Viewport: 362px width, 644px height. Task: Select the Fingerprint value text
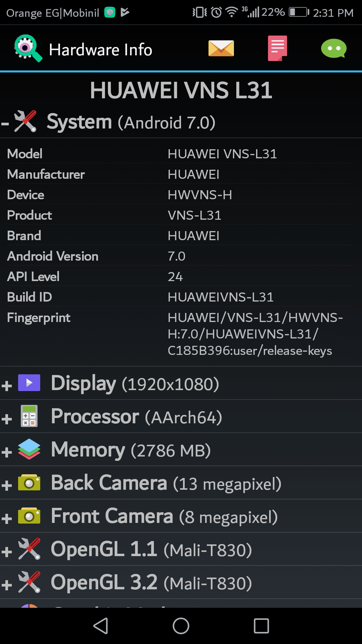click(255, 334)
